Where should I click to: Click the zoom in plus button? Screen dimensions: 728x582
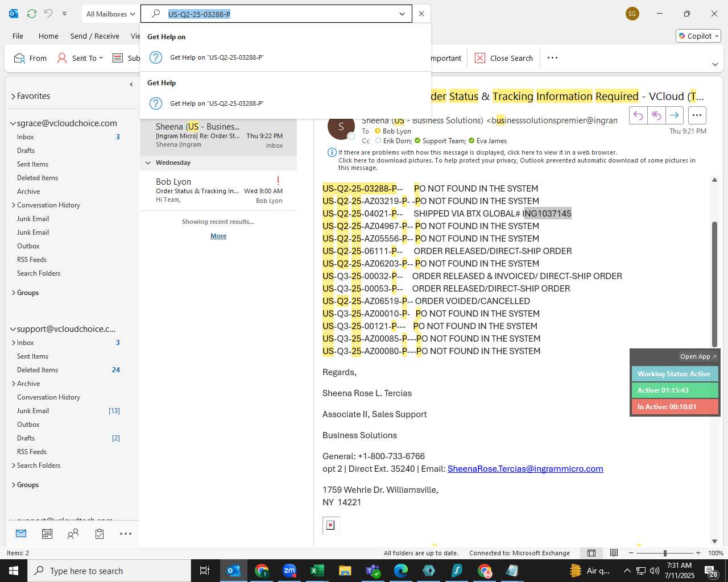[x=698, y=553]
